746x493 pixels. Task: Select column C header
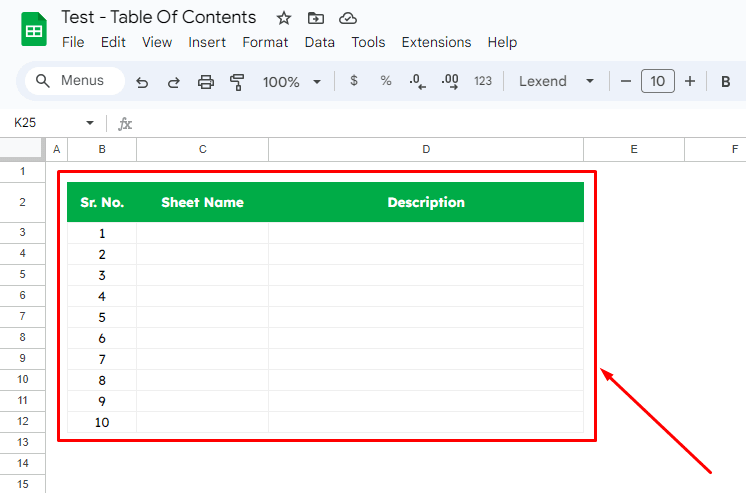202,149
